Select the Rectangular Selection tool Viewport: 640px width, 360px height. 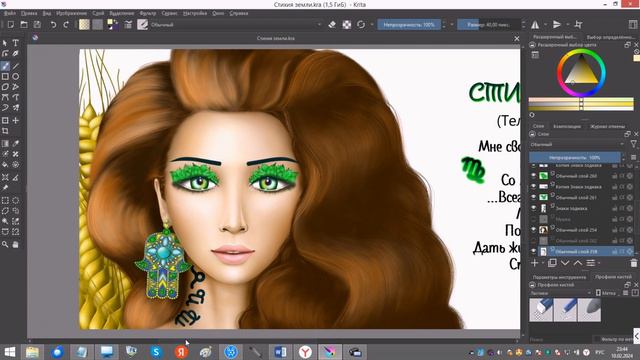coord(5,200)
